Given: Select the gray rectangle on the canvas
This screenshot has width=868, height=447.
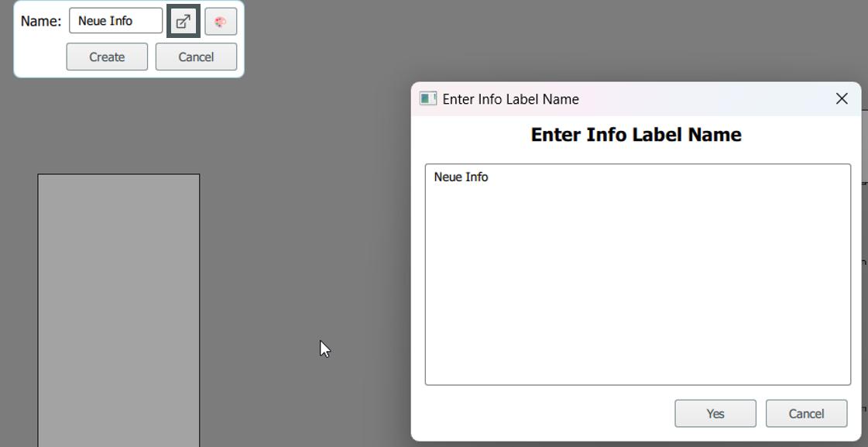Looking at the screenshot, I should pyautogui.click(x=118, y=310).
